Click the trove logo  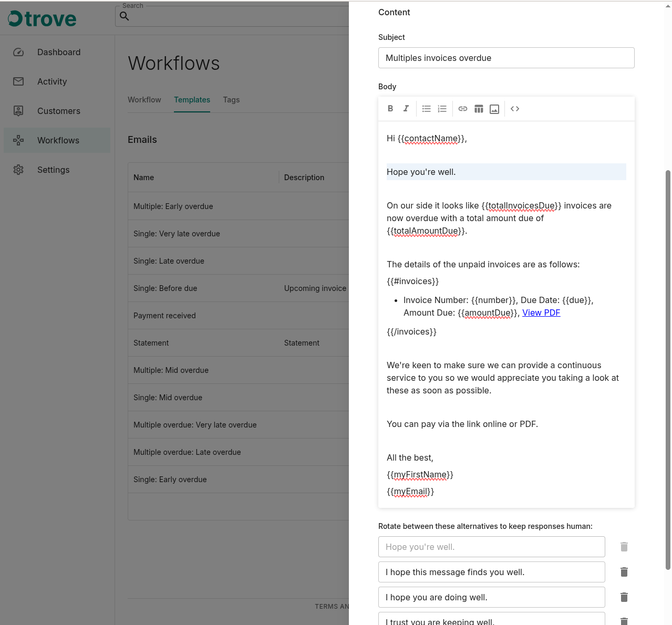coord(42,18)
